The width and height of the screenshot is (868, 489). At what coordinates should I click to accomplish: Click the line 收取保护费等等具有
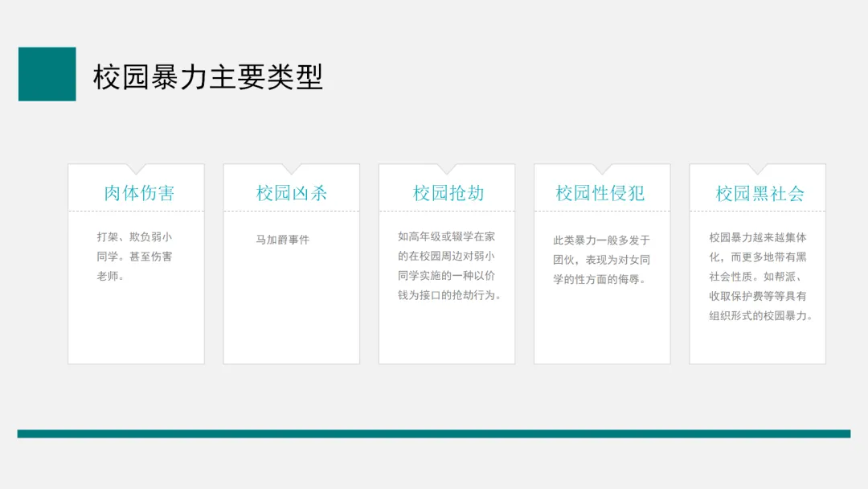pyautogui.click(x=757, y=296)
